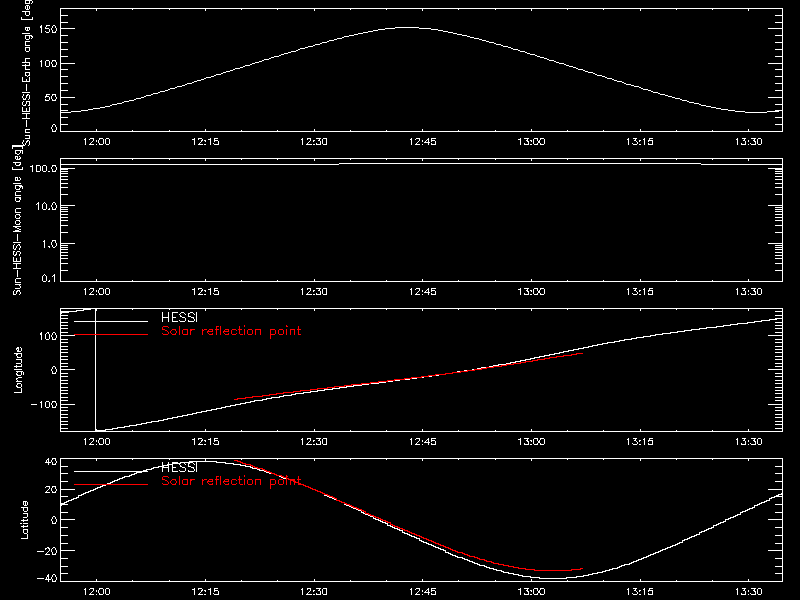The width and height of the screenshot is (800, 600).
Task: Click '13:30' time label under Earth angle plot
Action: click(x=748, y=141)
